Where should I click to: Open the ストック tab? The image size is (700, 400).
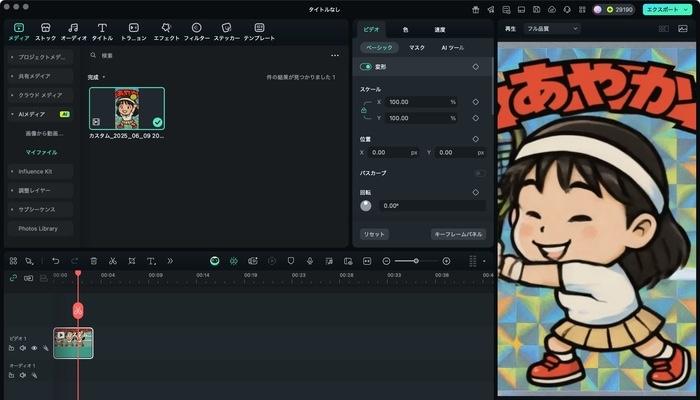click(46, 32)
